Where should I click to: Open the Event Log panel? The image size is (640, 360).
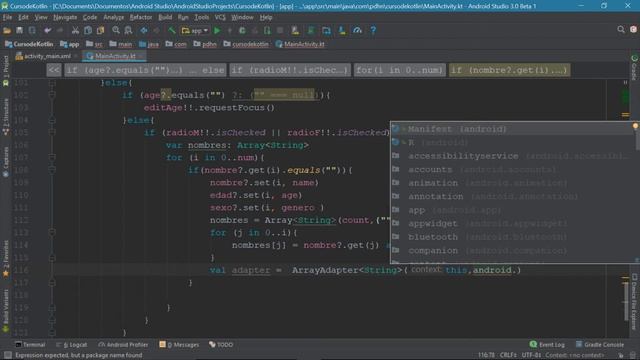pos(547,345)
